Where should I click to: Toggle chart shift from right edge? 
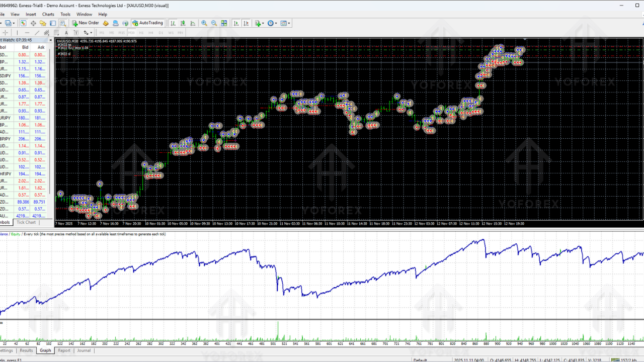pyautogui.click(x=246, y=23)
